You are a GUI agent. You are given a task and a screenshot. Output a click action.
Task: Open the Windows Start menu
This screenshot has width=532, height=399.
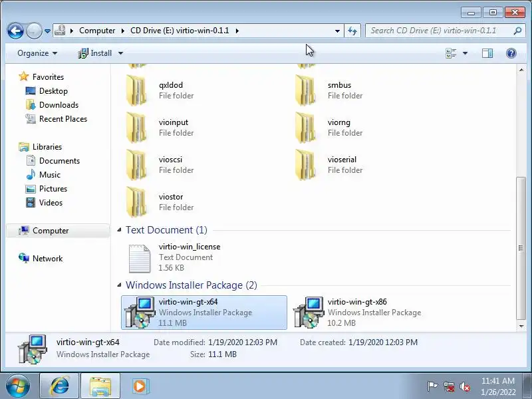tap(18, 386)
